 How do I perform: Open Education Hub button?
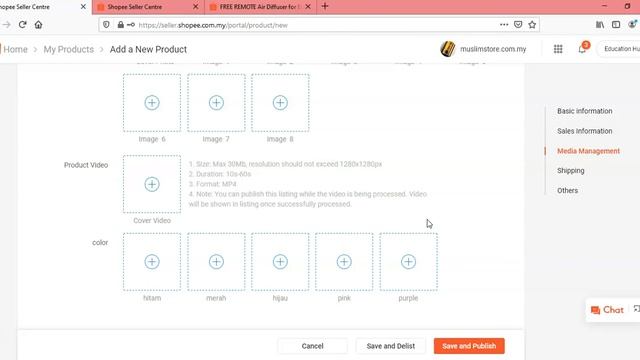click(x=620, y=49)
